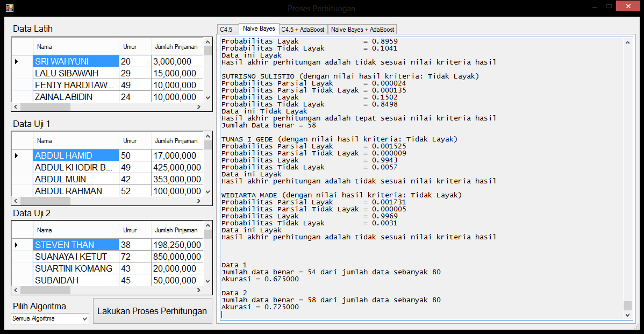This screenshot has width=644, height=334.
Task: Click Jumlah Pinjaman header in Data Uji 1
Action: (176, 141)
